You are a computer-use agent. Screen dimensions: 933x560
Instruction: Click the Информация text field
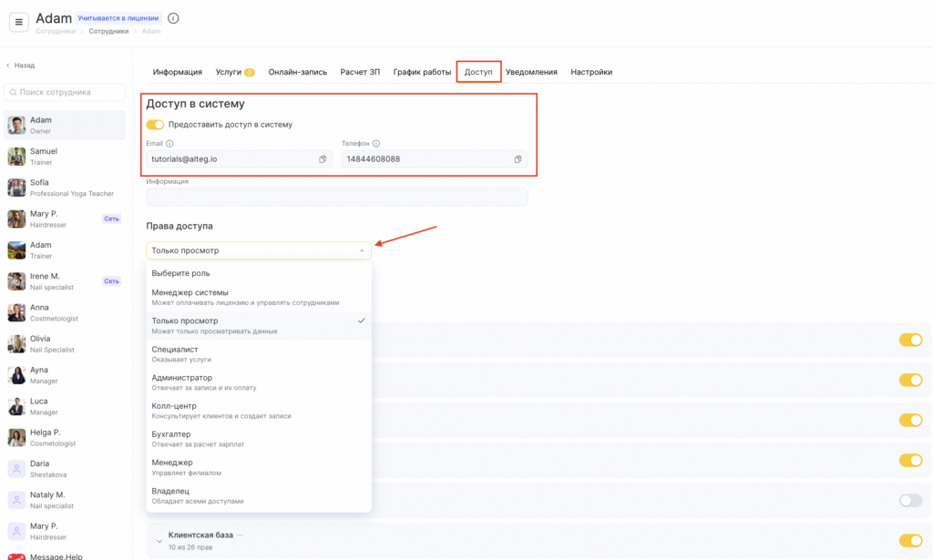coord(336,197)
